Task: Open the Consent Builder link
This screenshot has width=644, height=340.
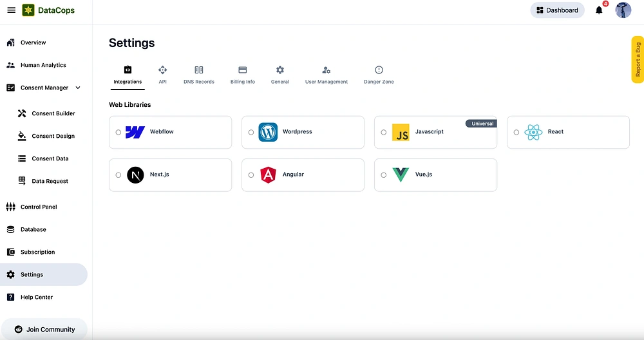Action: (53, 113)
